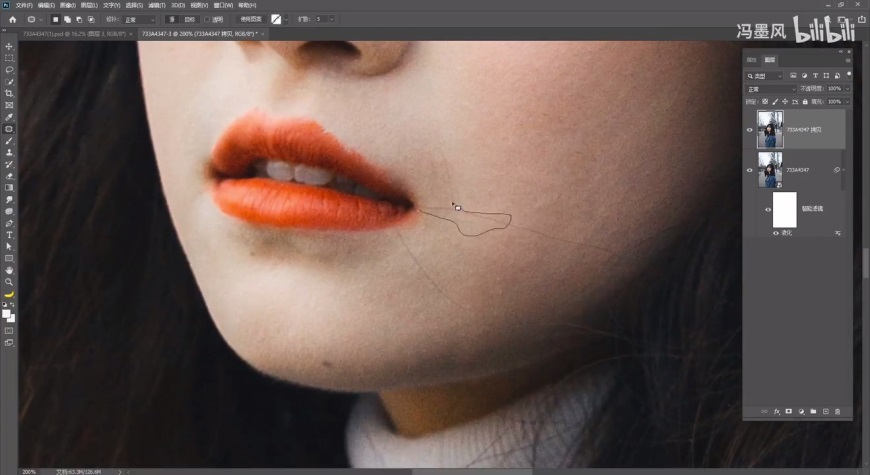Lock all padlock icon
This screenshot has height=475, width=870.
point(805,102)
